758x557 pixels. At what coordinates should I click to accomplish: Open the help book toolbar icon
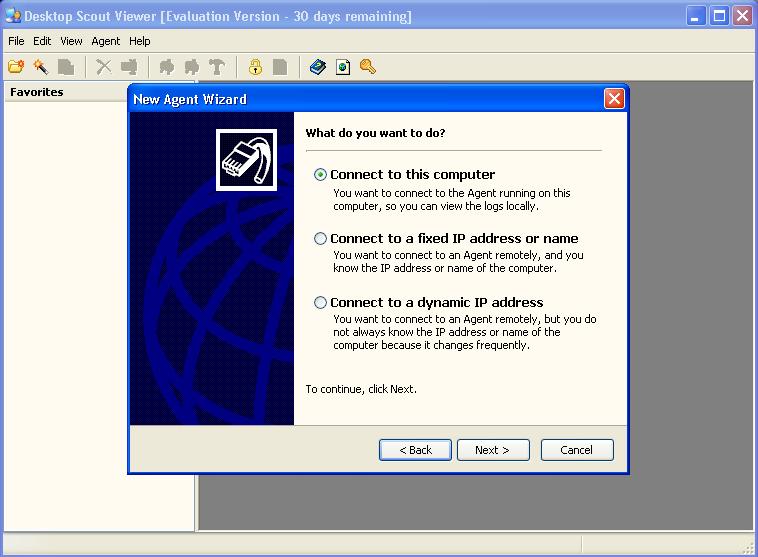[318, 66]
